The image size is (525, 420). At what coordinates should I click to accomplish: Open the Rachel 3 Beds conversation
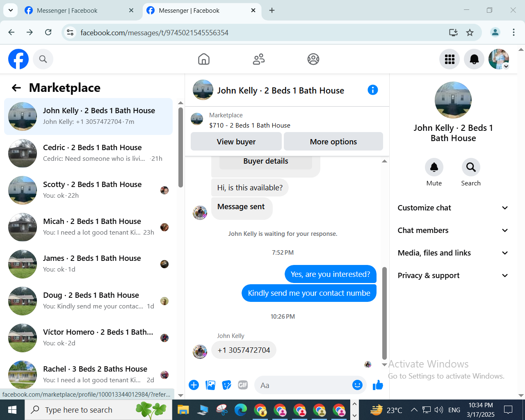pos(88,373)
